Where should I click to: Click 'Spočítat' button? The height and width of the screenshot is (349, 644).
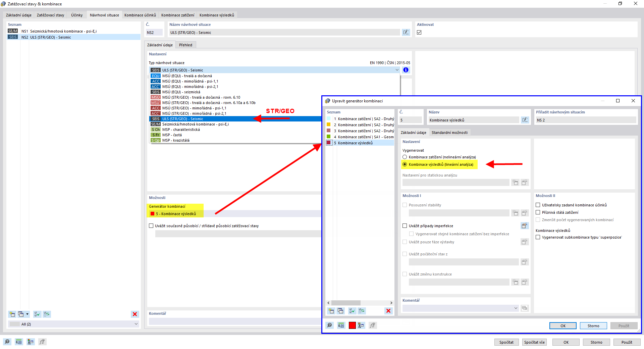coord(506,342)
